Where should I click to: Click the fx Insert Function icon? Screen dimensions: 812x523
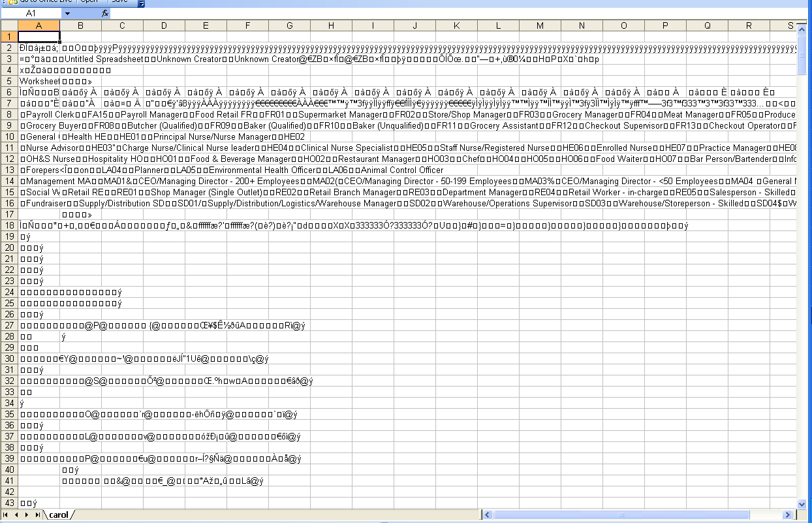pos(105,13)
